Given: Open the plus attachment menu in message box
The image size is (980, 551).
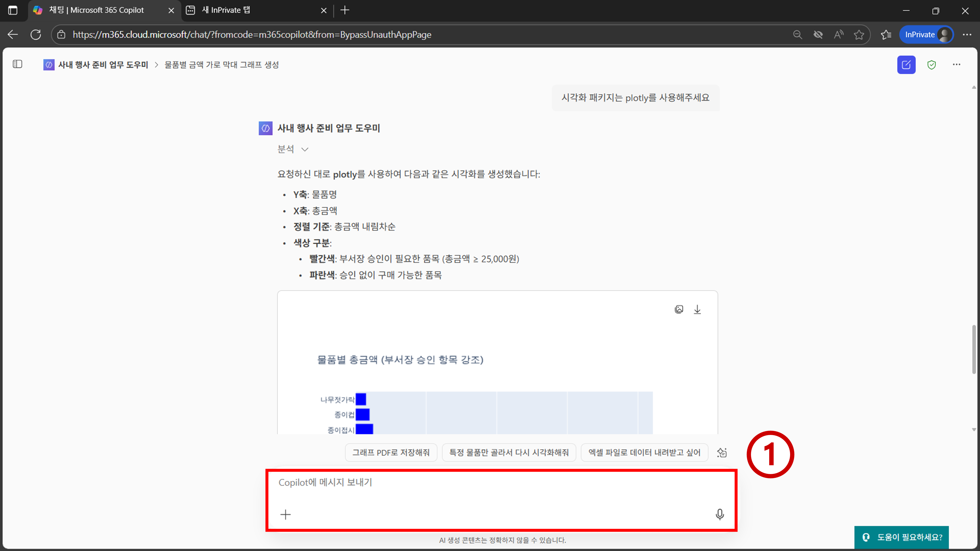Looking at the screenshot, I should click(x=285, y=515).
